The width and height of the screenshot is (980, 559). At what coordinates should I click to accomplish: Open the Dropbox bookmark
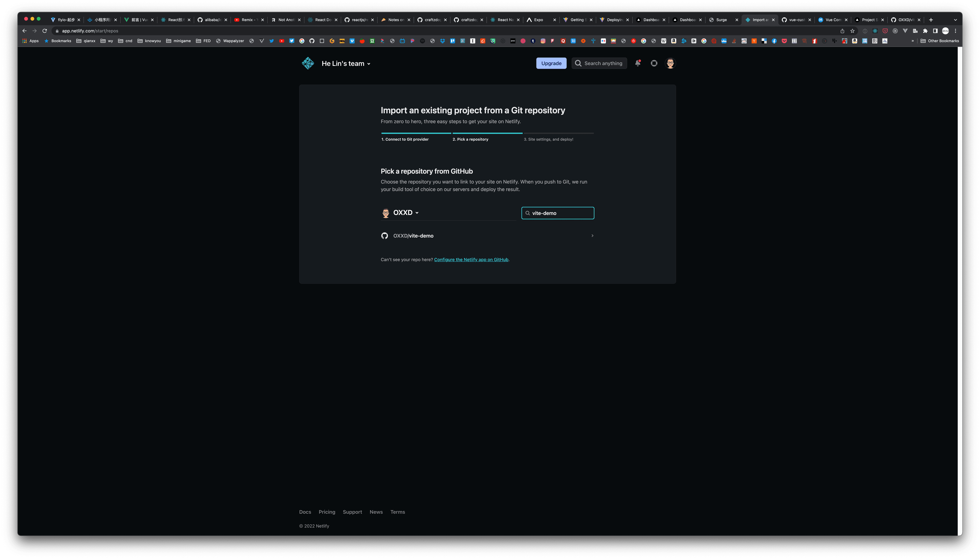pos(443,40)
